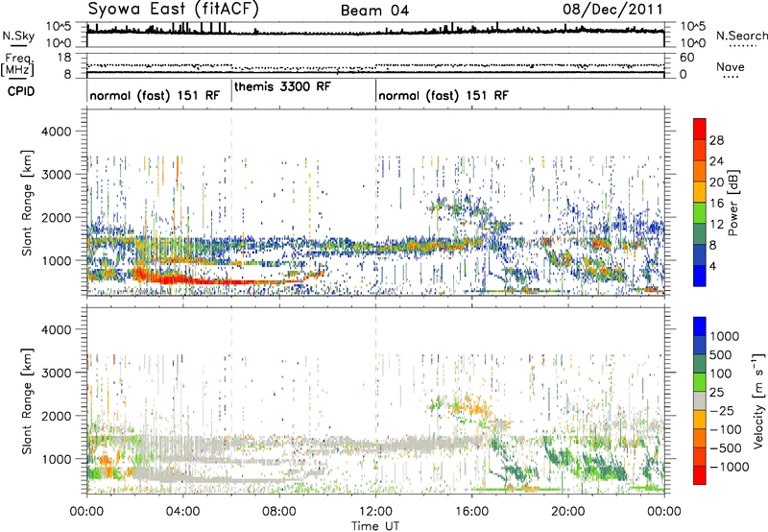Image resolution: width=768 pixels, height=532 pixels.
Task: Click the "4" tick on Power colorbar
Action: (x=712, y=266)
